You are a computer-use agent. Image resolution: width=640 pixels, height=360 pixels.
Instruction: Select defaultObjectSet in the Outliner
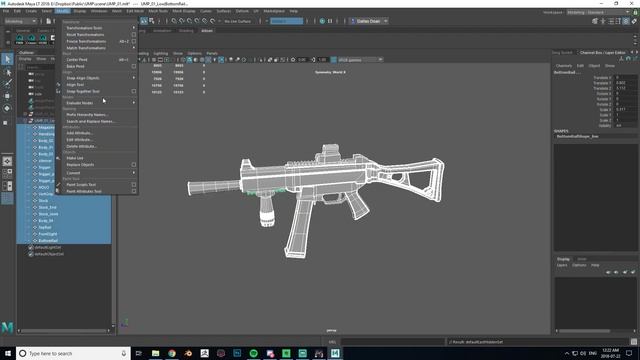tap(49, 254)
